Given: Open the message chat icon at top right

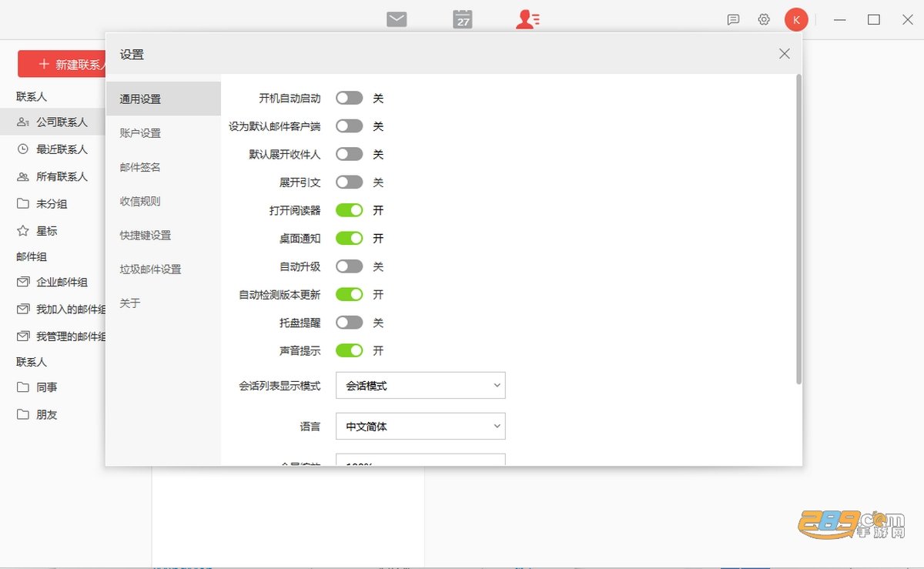Looking at the screenshot, I should [733, 20].
